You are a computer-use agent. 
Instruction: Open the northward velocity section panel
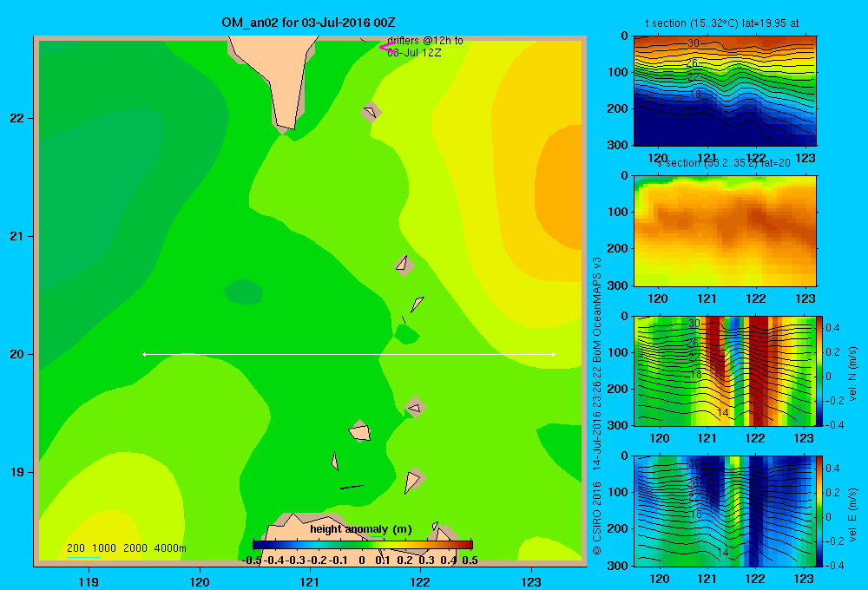click(725, 370)
